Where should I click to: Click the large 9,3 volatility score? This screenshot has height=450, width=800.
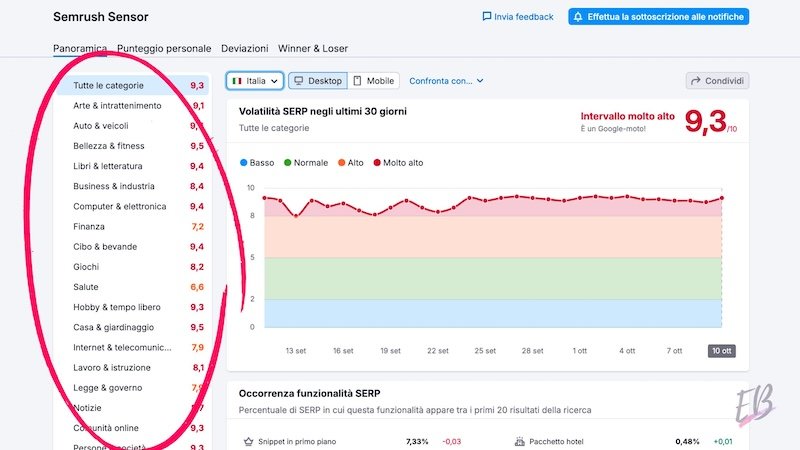point(706,121)
